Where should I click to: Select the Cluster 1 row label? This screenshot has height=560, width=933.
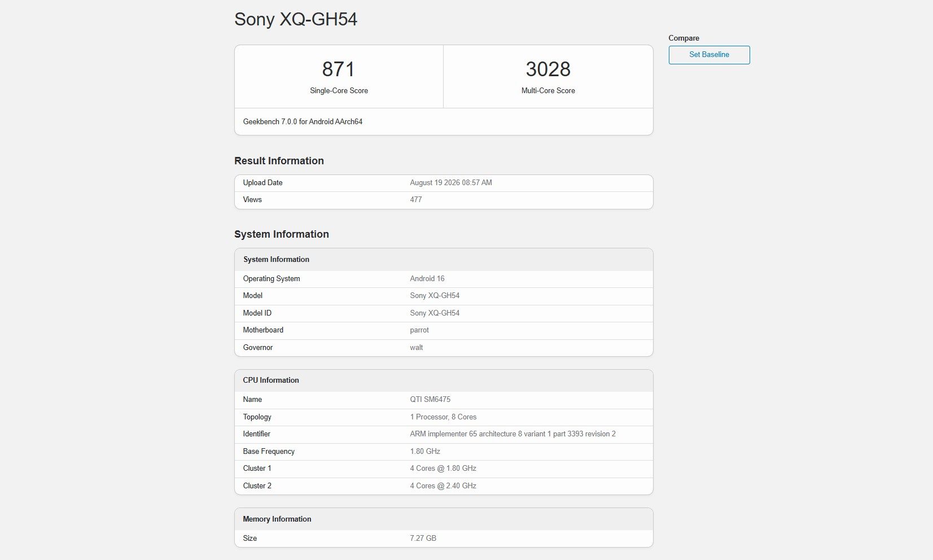click(x=257, y=469)
